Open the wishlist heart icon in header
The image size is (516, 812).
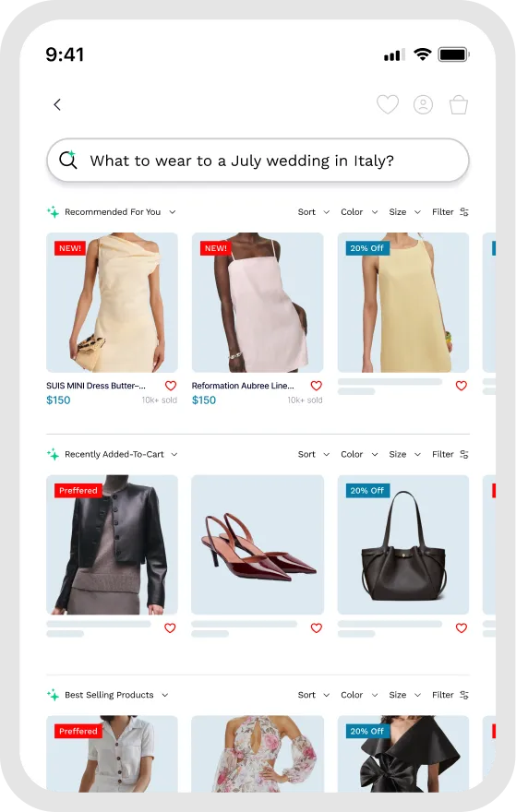388,104
